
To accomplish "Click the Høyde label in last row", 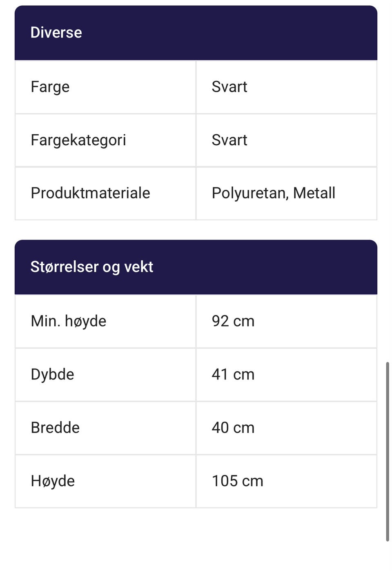I will click(x=53, y=481).
